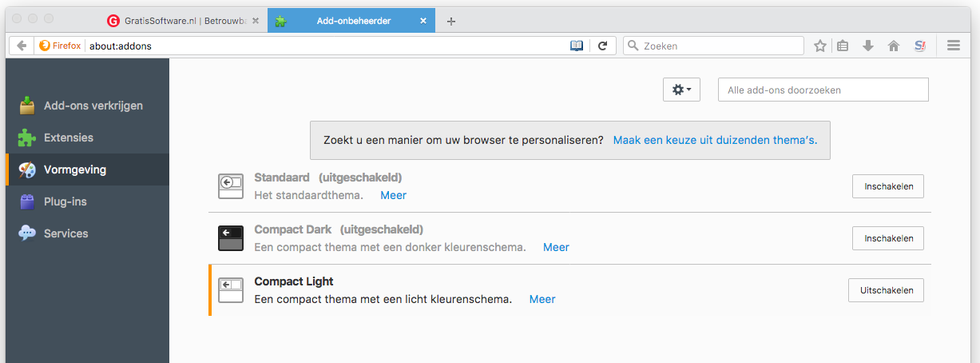
Task: Reload the page with refresh icon
Action: point(603,46)
